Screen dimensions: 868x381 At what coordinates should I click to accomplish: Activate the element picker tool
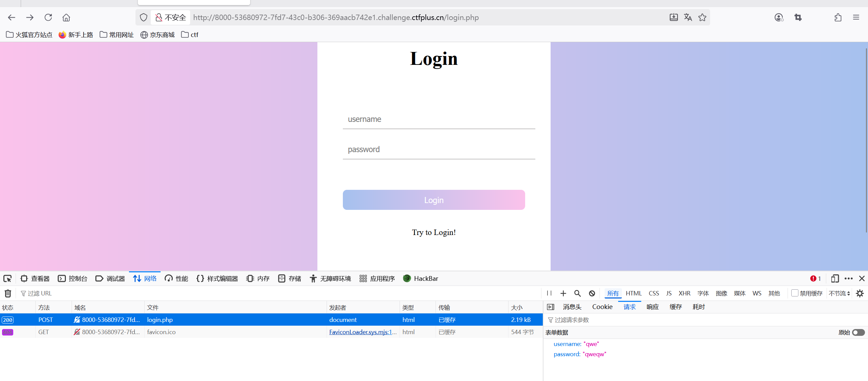coord(7,278)
